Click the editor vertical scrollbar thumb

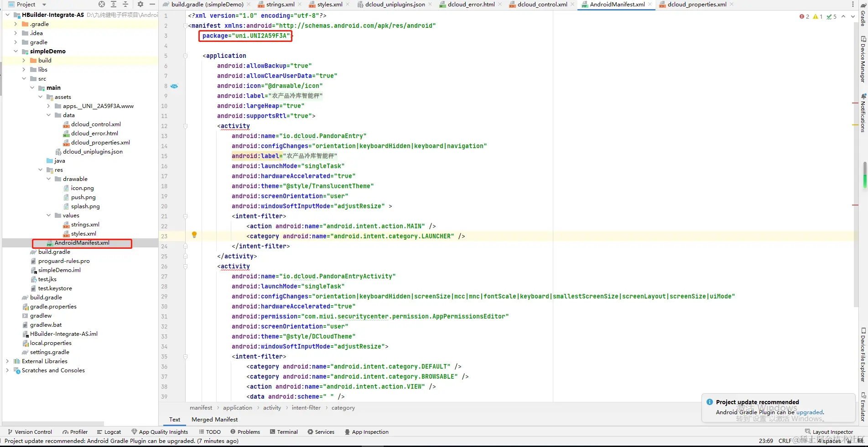click(865, 175)
